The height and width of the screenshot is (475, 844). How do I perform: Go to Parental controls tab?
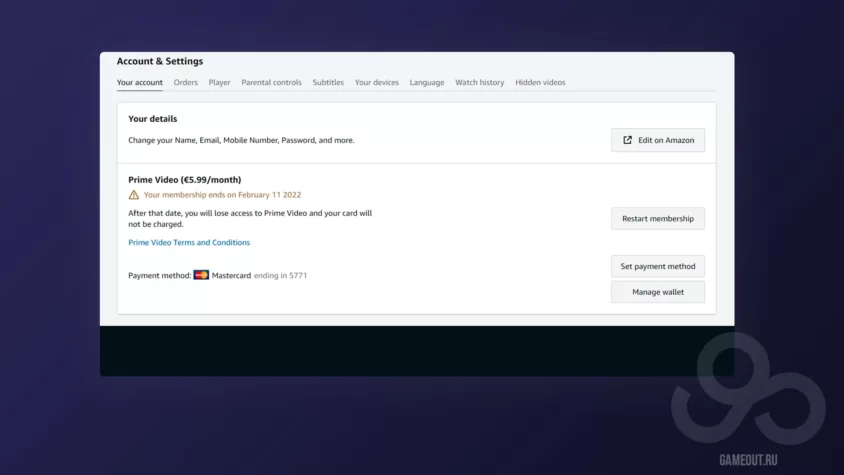coord(271,82)
